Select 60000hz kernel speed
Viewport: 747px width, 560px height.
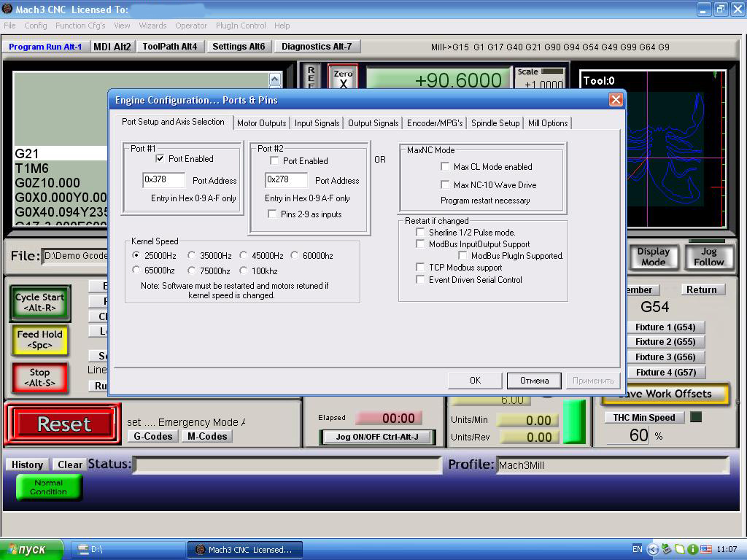click(x=295, y=255)
